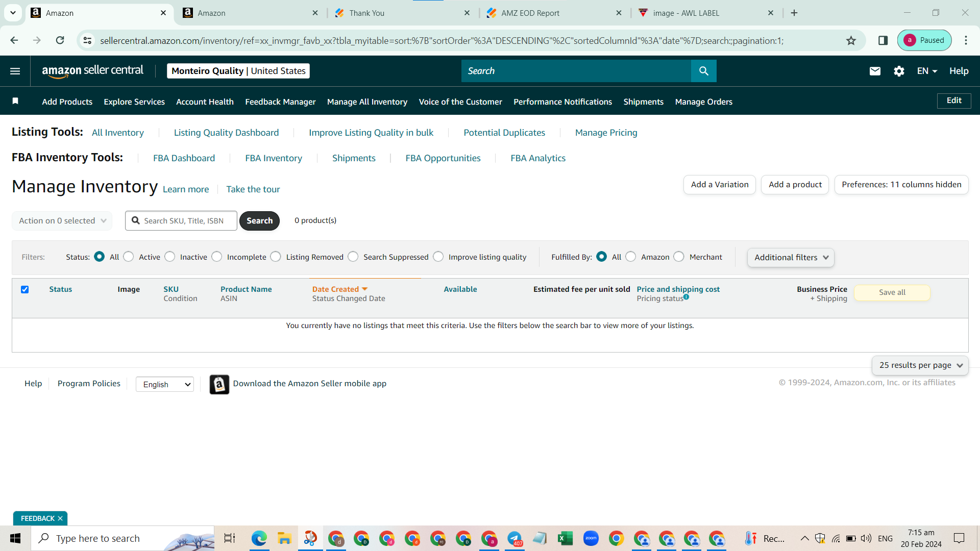Show hidden system tray icons
Viewport: 980px width, 551px height.
[x=804, y=538]
